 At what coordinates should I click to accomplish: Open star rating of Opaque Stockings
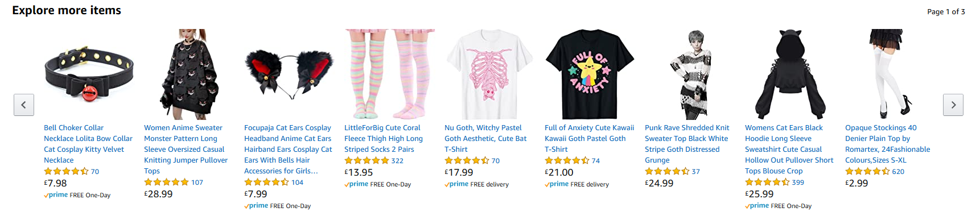[x=867, y=171]
